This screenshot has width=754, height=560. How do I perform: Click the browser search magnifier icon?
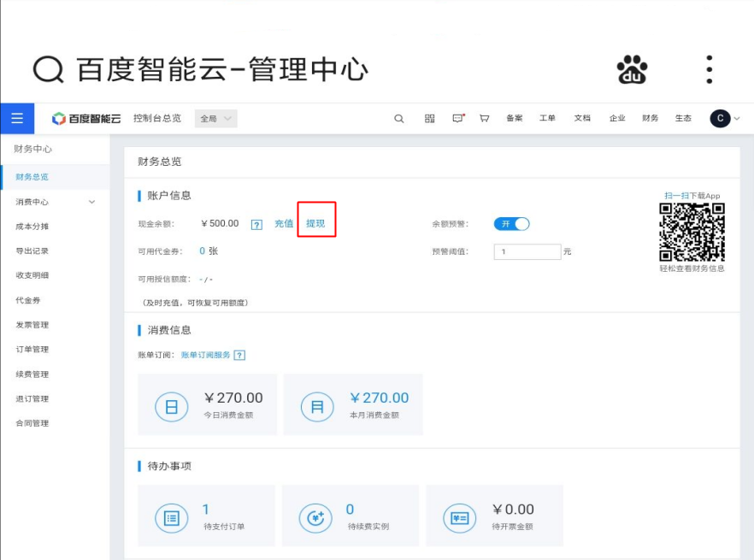pos(48,69)
